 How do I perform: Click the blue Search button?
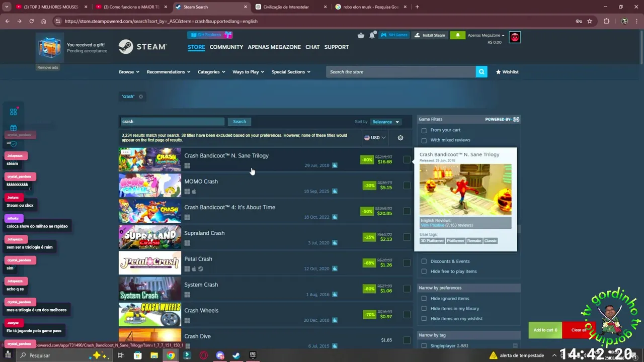[x=239, y=122]
